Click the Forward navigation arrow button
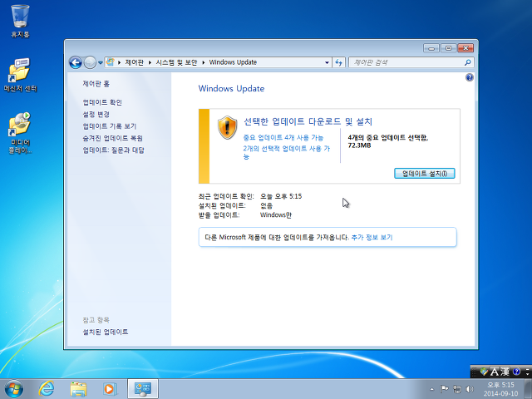Screen dimensions: 532x399 click(90, 62)
